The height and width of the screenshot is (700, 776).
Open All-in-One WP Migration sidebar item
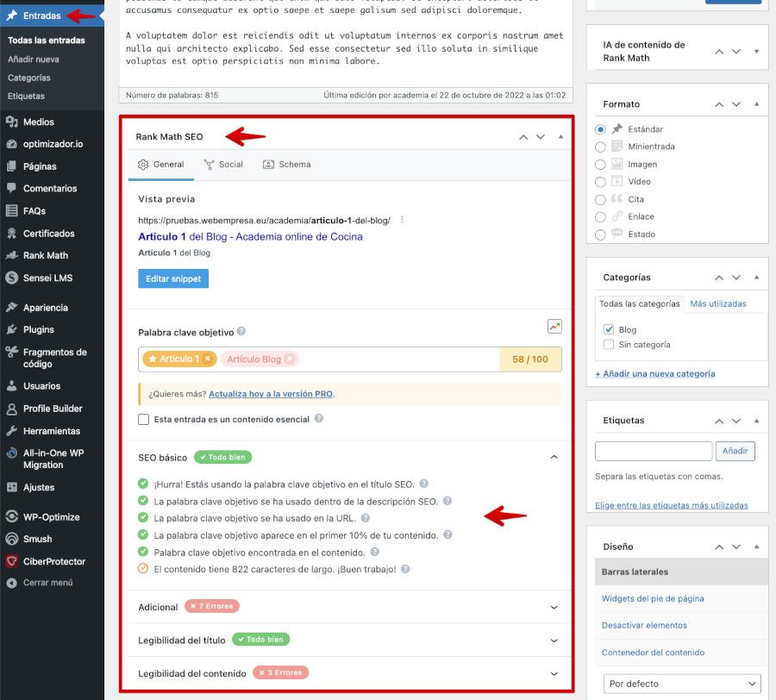52,459
